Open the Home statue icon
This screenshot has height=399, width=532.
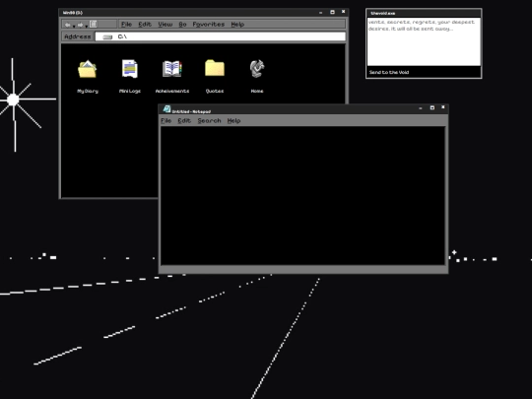coord(257,69)
